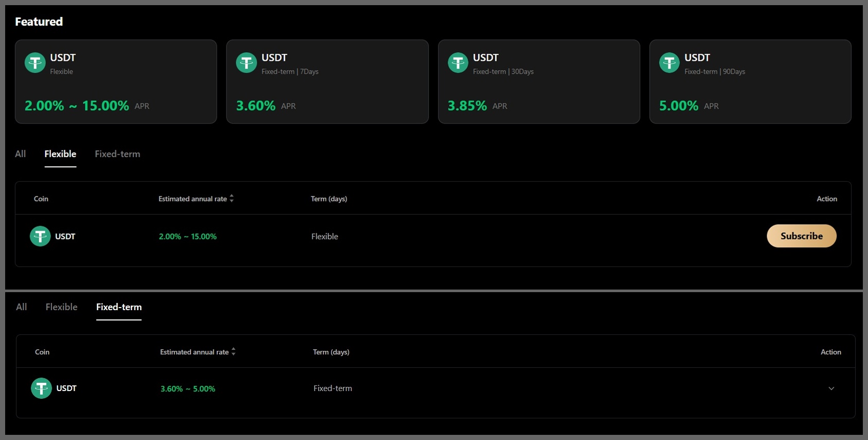868x440 pixels.
Task: Click 'USDT' name in Fixed-term table row
Action: [66, 388]
